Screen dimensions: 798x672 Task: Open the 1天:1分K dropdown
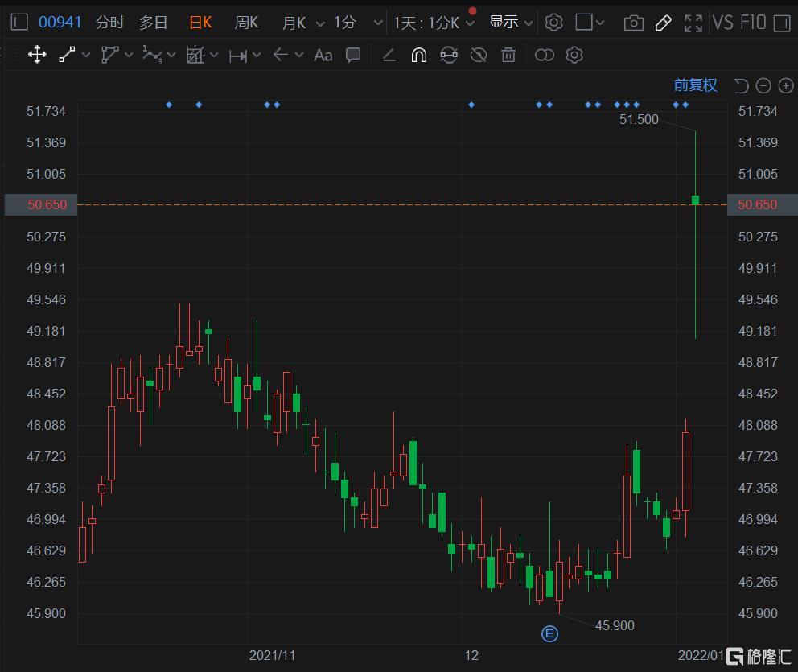click(471, 23)
